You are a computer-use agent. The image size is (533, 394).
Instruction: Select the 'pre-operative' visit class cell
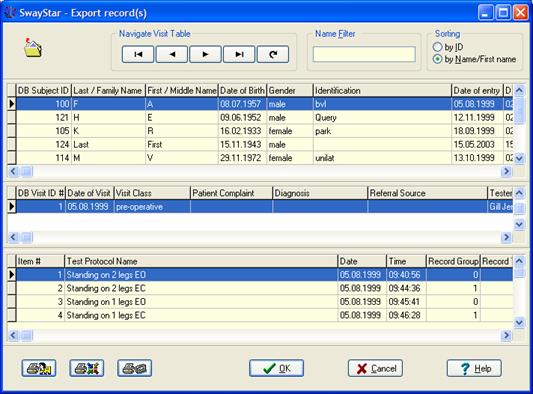point(152,207)
